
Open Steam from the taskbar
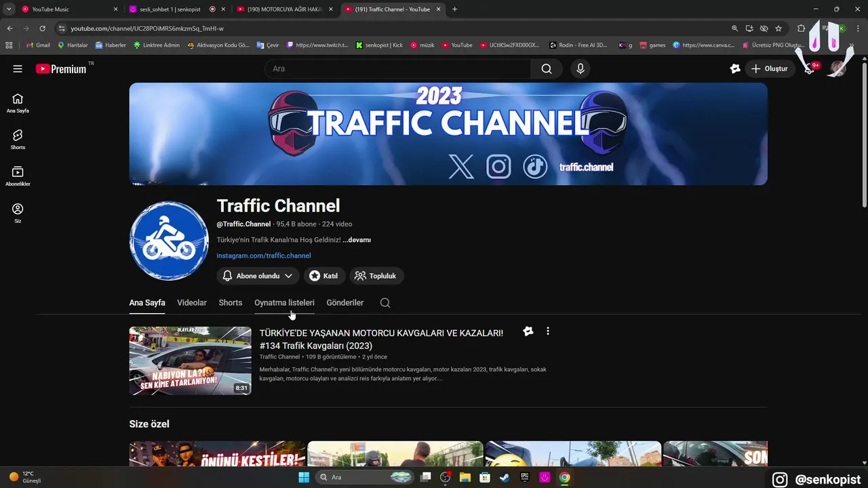point(504,477)
